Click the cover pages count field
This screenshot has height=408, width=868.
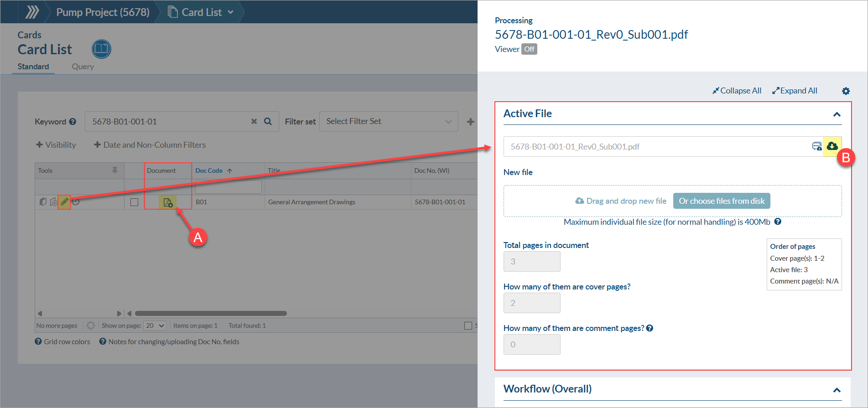coord(532,303)
